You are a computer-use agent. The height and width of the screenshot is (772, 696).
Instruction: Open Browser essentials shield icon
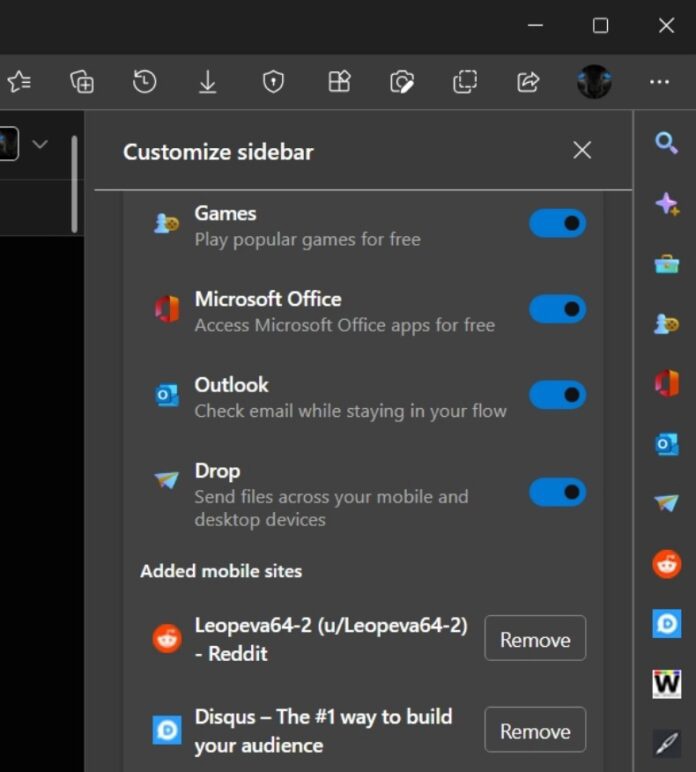click(x=273, y=82)
